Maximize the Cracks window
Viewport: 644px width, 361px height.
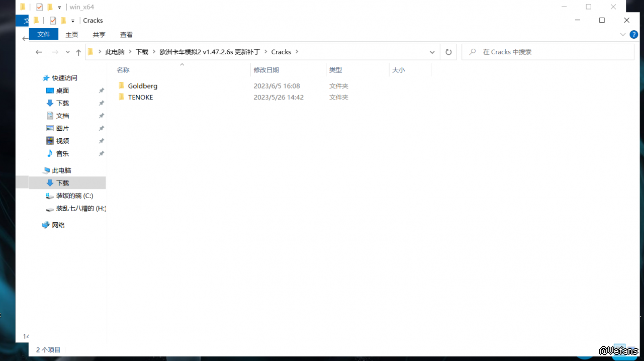602,21
